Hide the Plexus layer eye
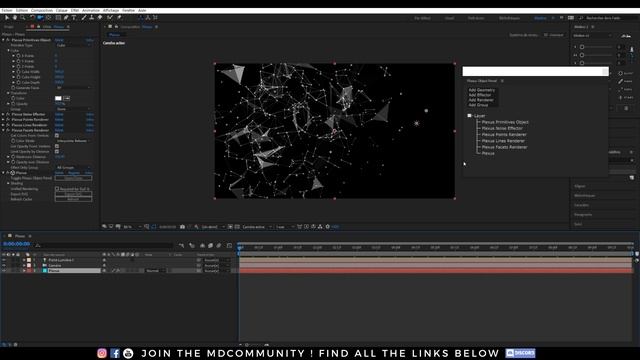The width and height of the screenshot is (640, 360). pyautogui.click(x=4, y=271)
